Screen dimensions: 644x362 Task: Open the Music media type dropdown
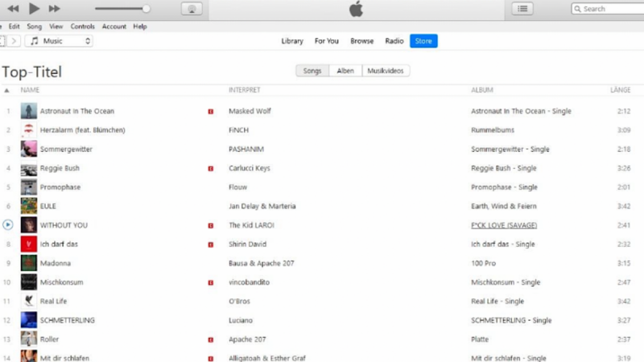(59, 41)
